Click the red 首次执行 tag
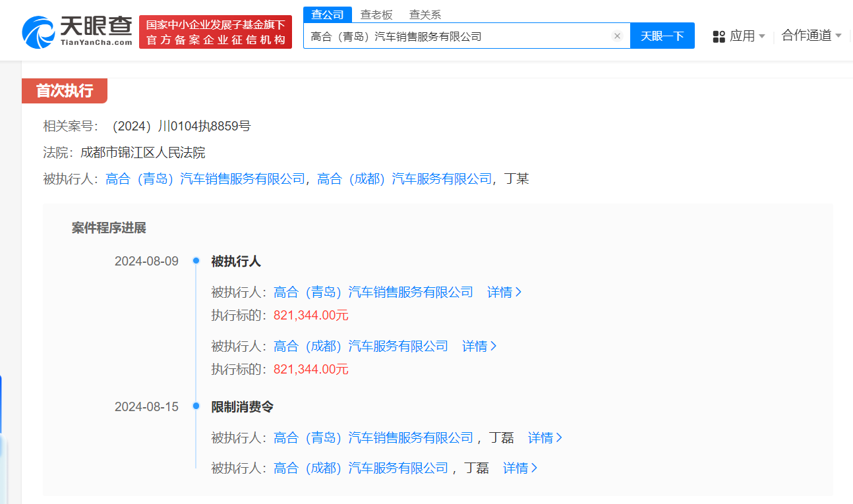Screen dimensions: 853x504 64,91
